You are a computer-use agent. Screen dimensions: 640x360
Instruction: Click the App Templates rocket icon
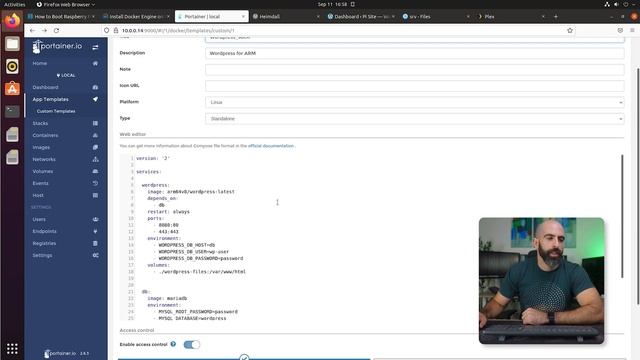pyautogui.click(x=95, y=99)
